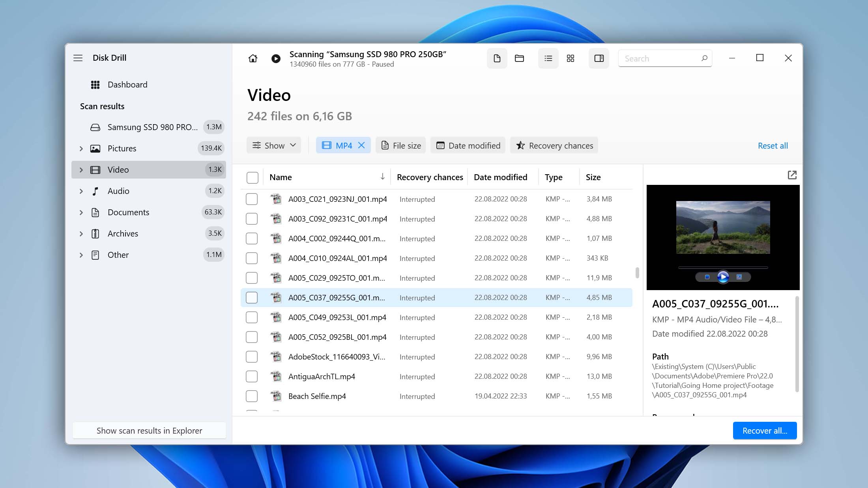Play the video preview
The image size is (868, 488).
[723, 277]
